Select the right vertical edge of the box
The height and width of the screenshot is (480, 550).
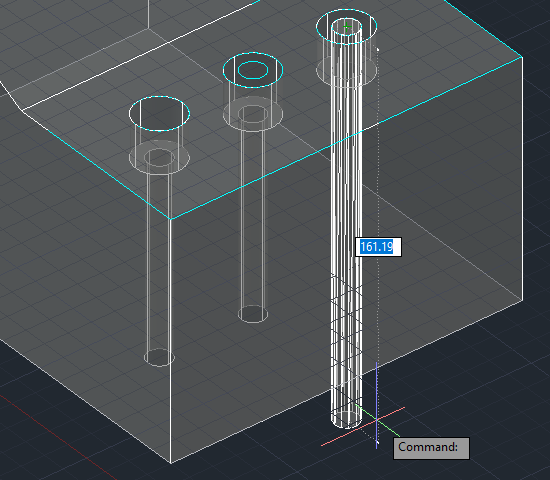(523, 179)
